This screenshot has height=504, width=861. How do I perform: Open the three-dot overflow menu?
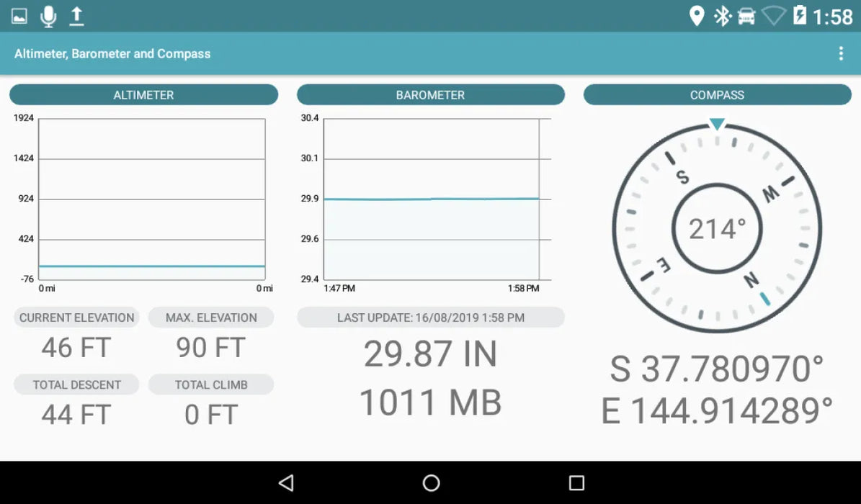point(840,54)
